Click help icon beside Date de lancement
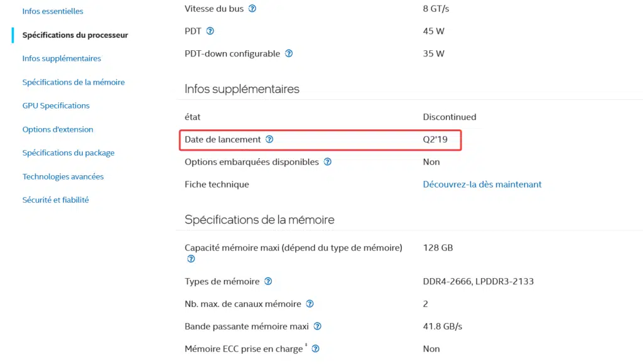This screenshot has height=364, width=643. tap(269, 139)
